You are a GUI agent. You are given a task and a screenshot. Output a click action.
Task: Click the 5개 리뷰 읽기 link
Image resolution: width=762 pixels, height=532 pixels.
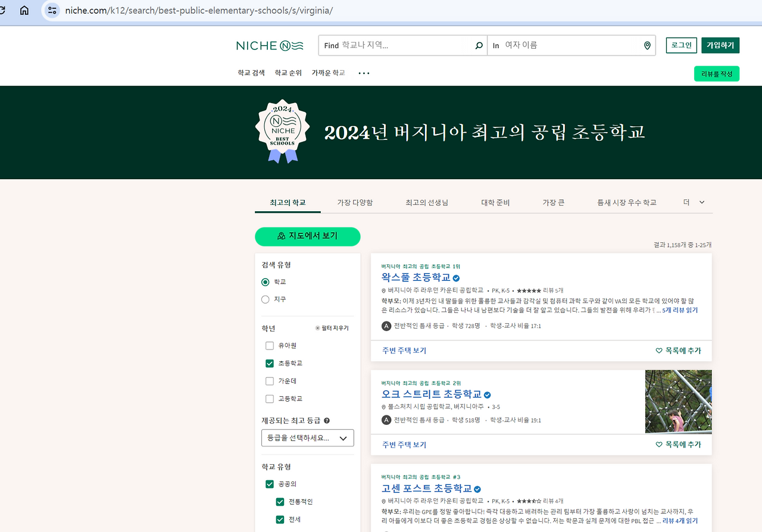tap(680, 311)
